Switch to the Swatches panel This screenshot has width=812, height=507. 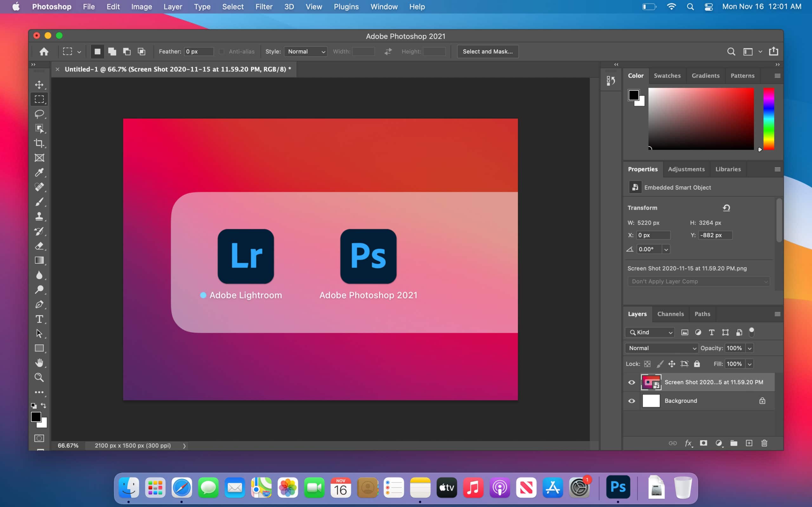pyautogui.click(x=667, y=75)
